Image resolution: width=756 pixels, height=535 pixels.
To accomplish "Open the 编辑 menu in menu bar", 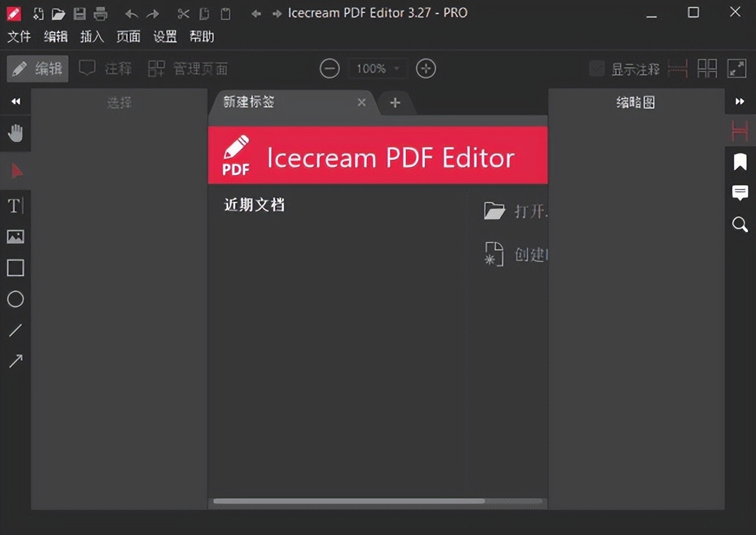I will (x=56, y=37).
